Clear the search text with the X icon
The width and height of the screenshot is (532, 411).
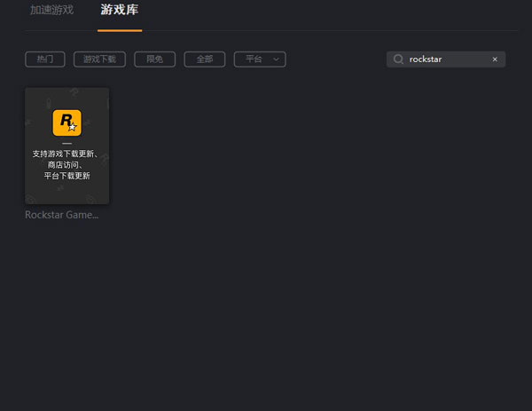click(495, 59)
